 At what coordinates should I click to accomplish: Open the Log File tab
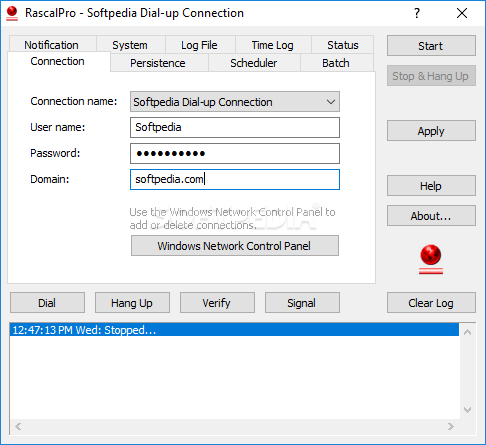tap(199, 45)
